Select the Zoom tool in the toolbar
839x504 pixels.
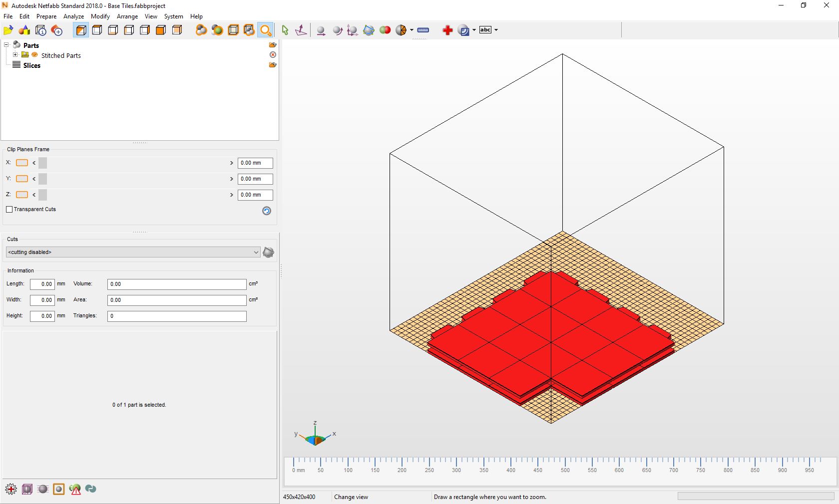(266, 30)
